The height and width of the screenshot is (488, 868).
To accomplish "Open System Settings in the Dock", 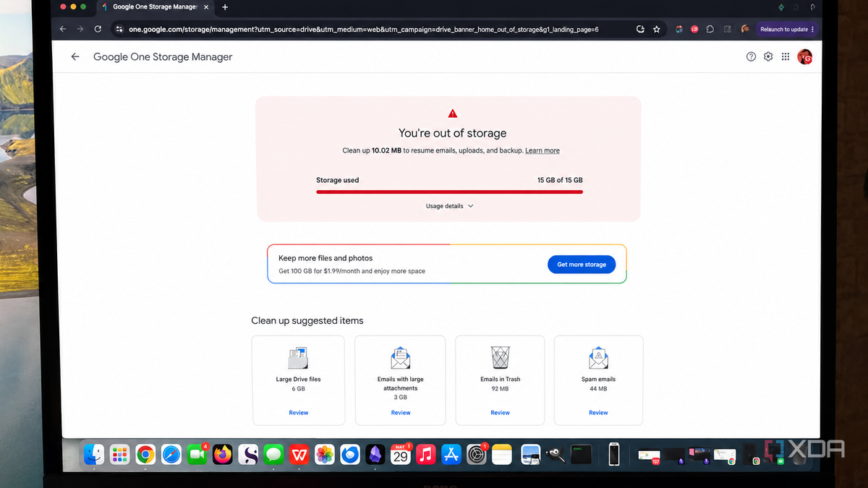I will click(477, 454).
